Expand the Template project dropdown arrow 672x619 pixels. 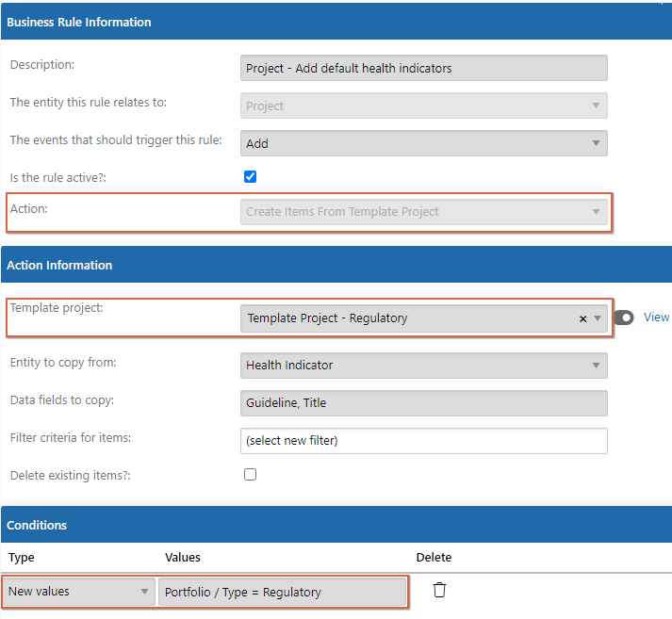pyautogui.click(x=598, y=318)
